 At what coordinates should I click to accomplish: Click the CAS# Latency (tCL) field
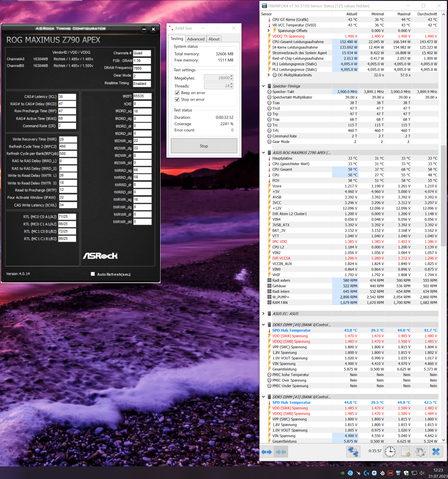(67, 97)
